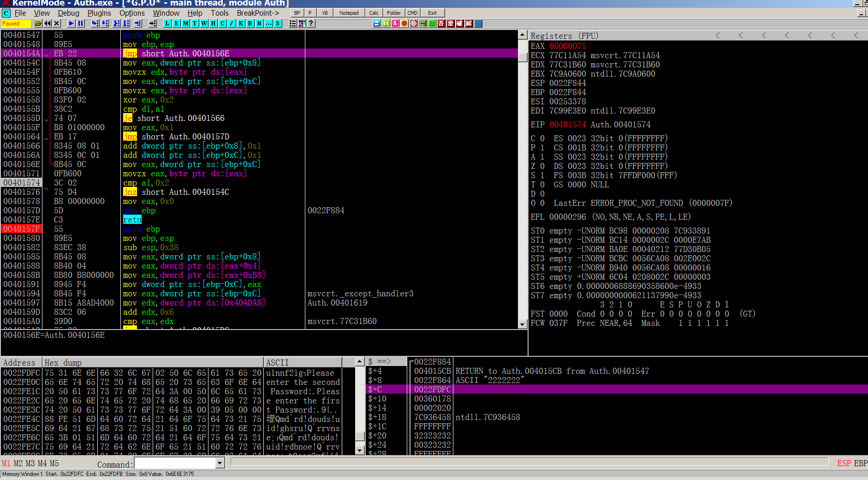Open the View menu

[42, 13]
